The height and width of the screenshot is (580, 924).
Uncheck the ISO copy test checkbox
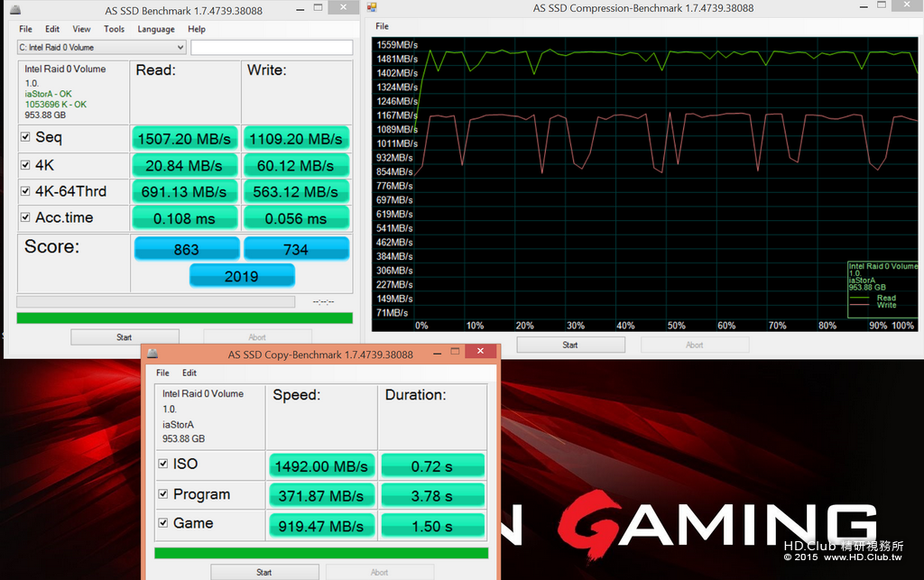click(163, 464)
